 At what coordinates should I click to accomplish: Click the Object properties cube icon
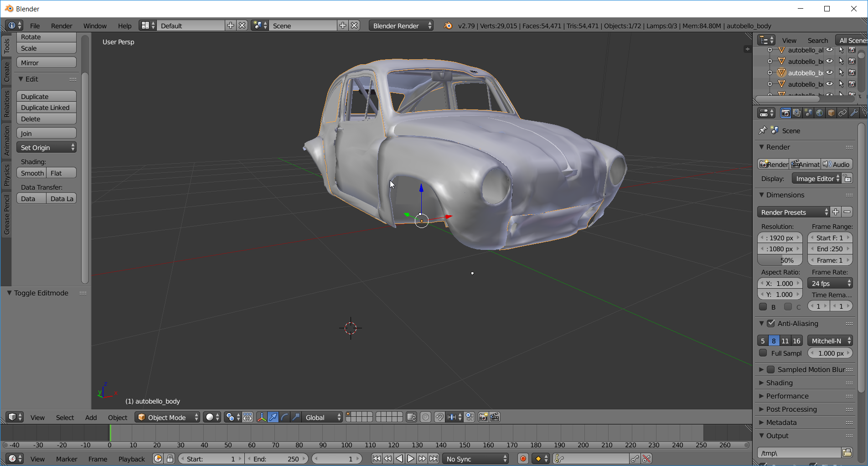[x=831, y=113]
